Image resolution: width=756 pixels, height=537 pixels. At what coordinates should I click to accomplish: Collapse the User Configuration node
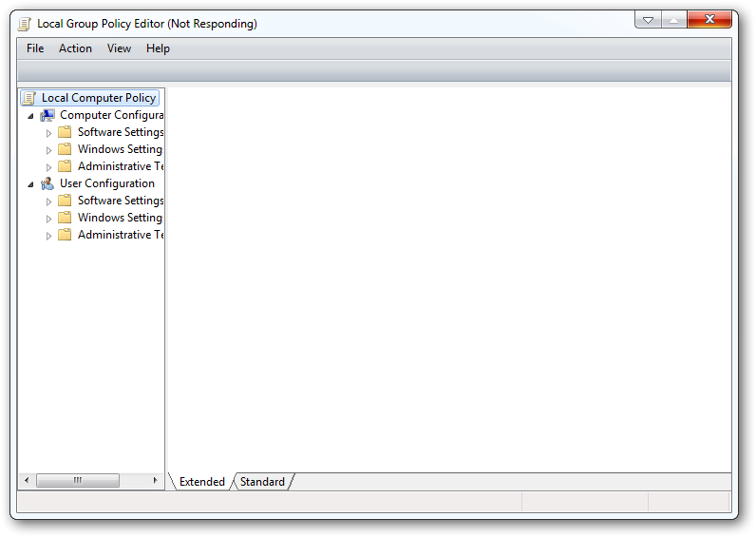30,184
